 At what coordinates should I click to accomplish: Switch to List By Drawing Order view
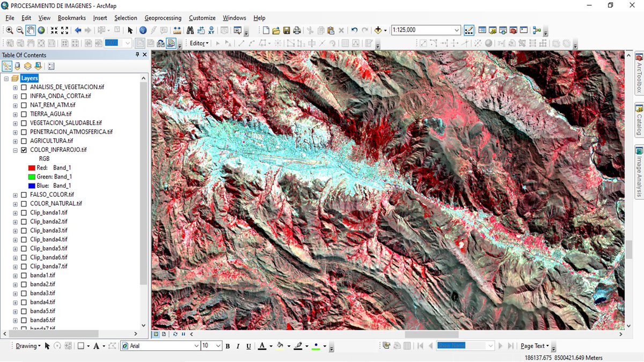pos(8,67)
